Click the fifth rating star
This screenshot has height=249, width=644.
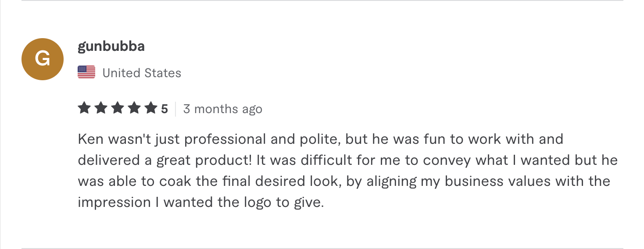click(151, 108)
